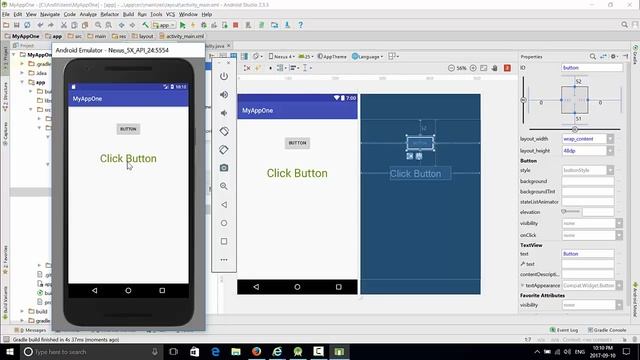Open Nexus 4 device dropdown

[x=281, y=56]
